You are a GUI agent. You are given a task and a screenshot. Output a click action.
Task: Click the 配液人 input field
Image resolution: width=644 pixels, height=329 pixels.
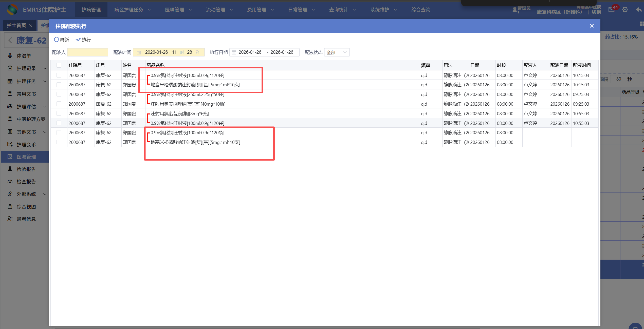(x=88, y=52)
